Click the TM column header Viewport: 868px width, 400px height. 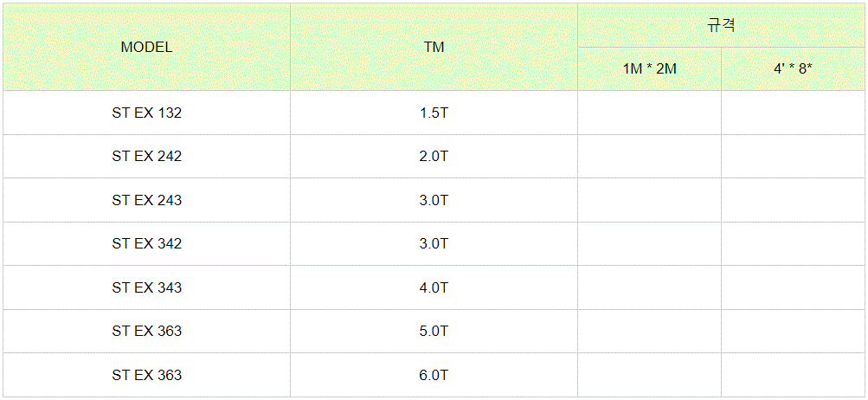(434, 47)
